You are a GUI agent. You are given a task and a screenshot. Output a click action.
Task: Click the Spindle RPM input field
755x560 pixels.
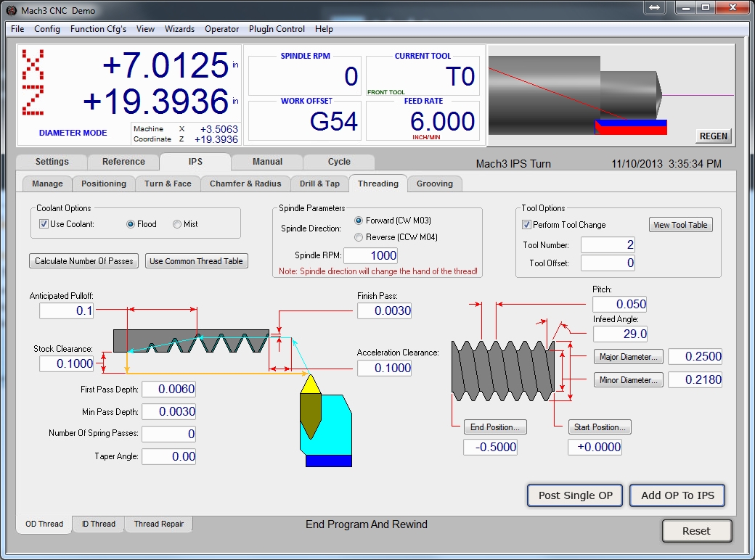tap(371, 255)
